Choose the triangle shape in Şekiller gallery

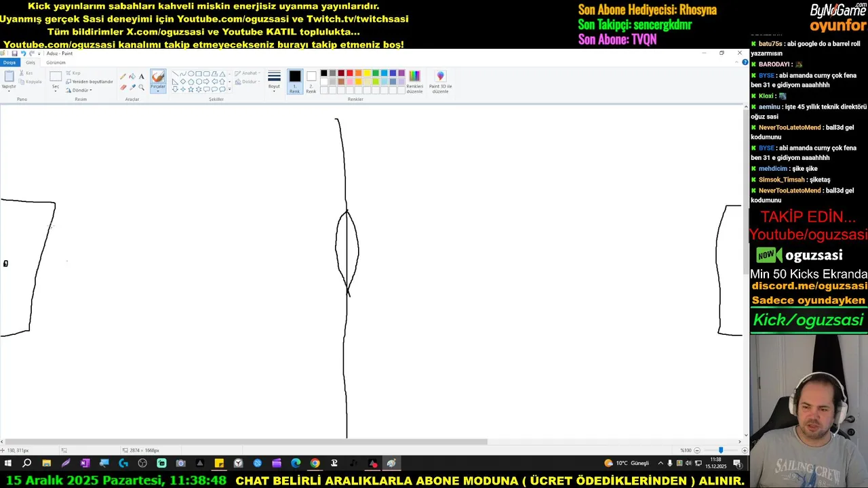coord(222,75)
